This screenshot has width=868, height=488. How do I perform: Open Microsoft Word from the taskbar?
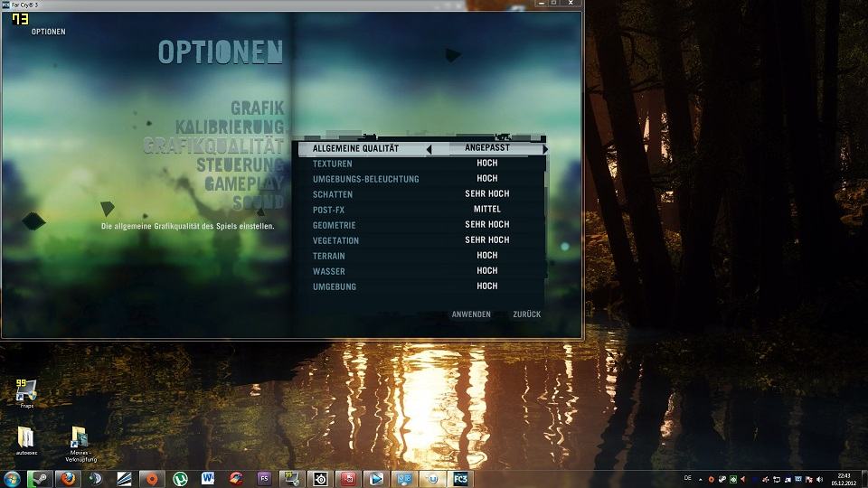[x=208, y=479]
